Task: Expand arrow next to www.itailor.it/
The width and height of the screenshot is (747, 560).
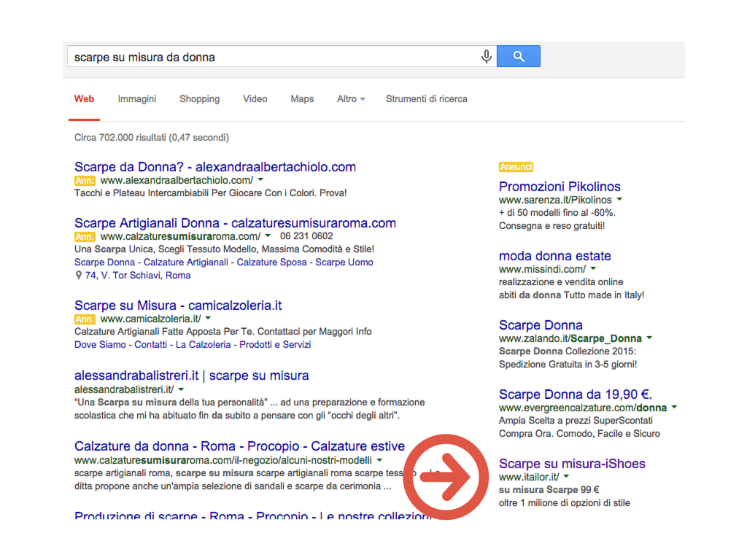Action: [566, 476]
